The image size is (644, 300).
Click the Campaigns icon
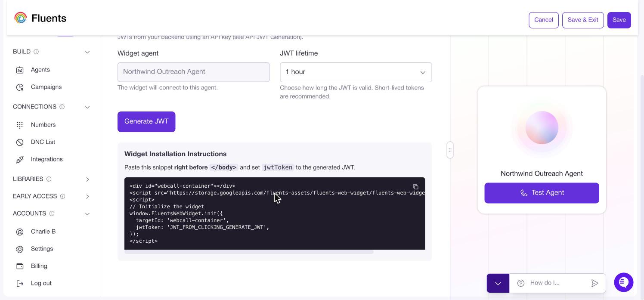[20, 87]
